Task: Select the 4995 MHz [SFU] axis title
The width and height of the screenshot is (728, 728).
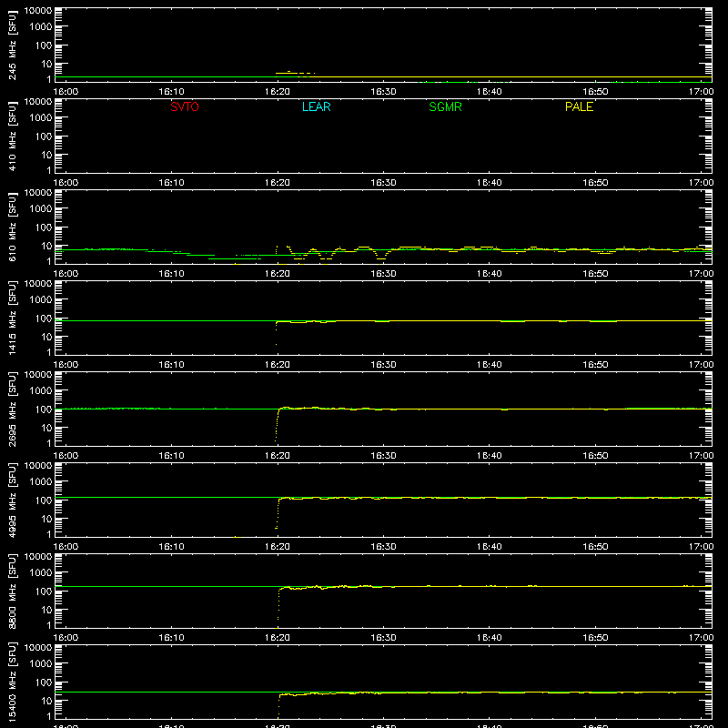Action: [12, 500]
